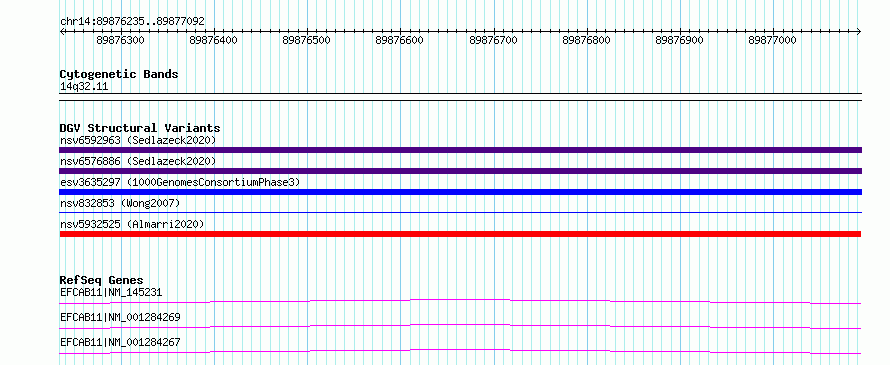Open variant nsv6592963 (Sedlazeck2020) label

pos(138,140)
